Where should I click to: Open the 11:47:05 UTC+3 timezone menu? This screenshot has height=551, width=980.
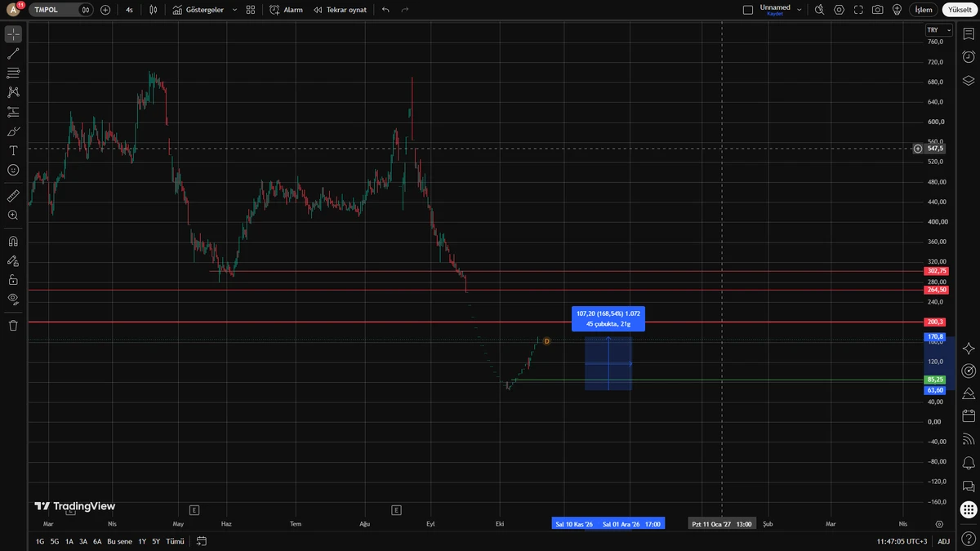[902, 541]
